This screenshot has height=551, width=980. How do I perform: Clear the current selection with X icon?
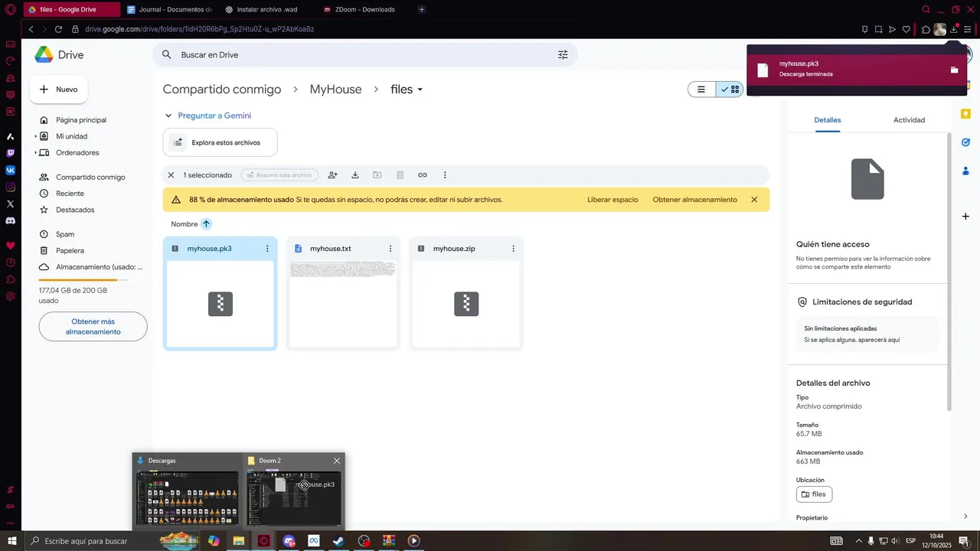click(x=171, y=175)
